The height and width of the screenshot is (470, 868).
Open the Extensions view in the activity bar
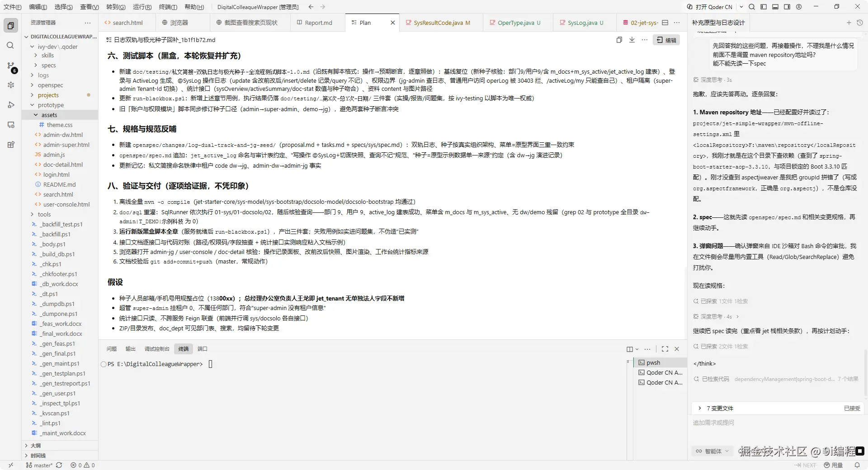tap(11, 145)
